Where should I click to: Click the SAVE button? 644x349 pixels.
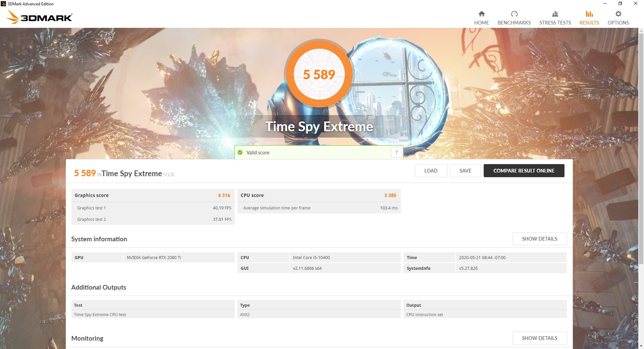[465, 170]
